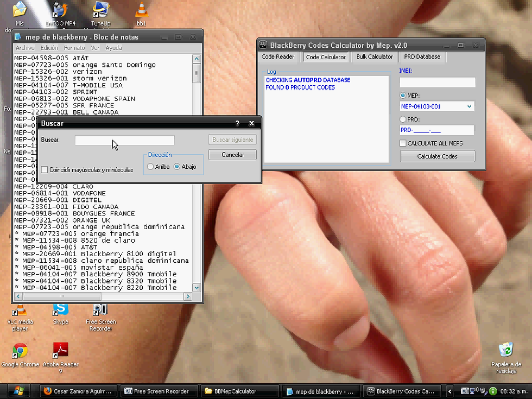Viewport: 532px width, 399px height.
Task: Select the PRD radio button
Action: [403, 119]
